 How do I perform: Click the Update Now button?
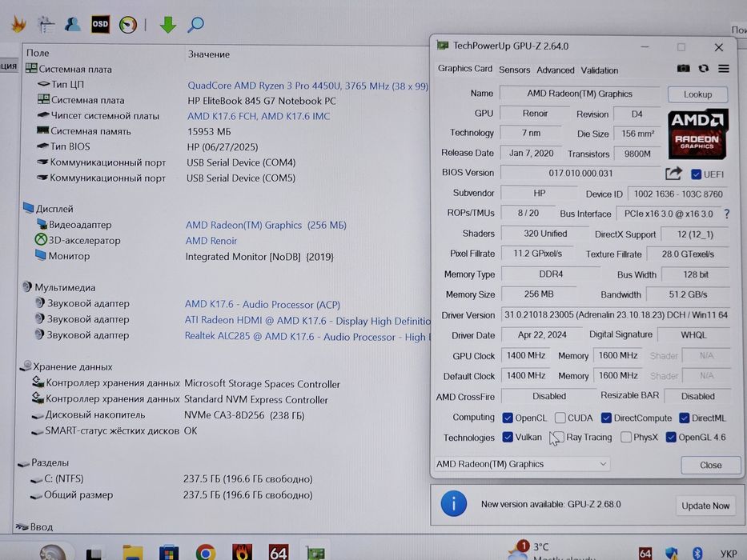[x=705, y=506]
